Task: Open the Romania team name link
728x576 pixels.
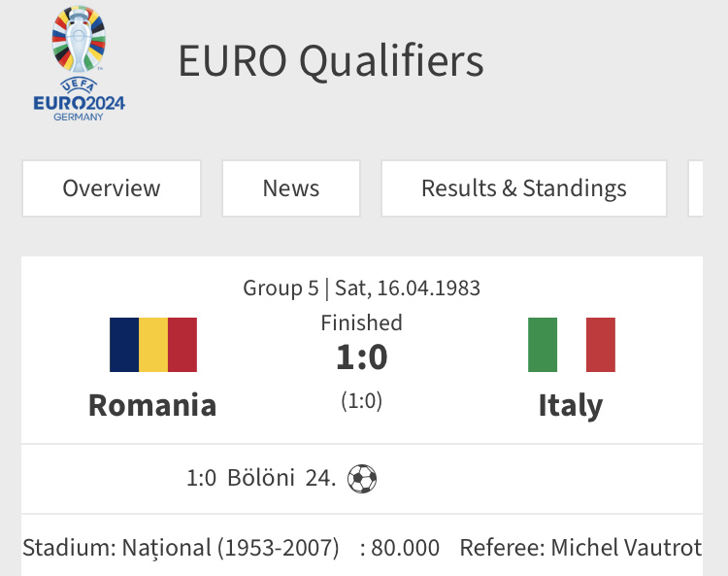Action: tap(152, 405)
